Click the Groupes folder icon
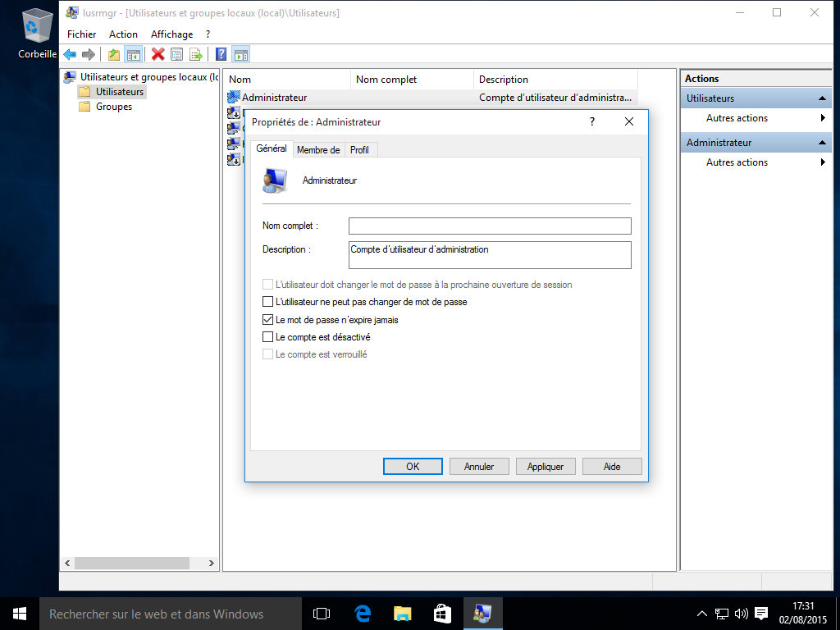 [84, 107]
